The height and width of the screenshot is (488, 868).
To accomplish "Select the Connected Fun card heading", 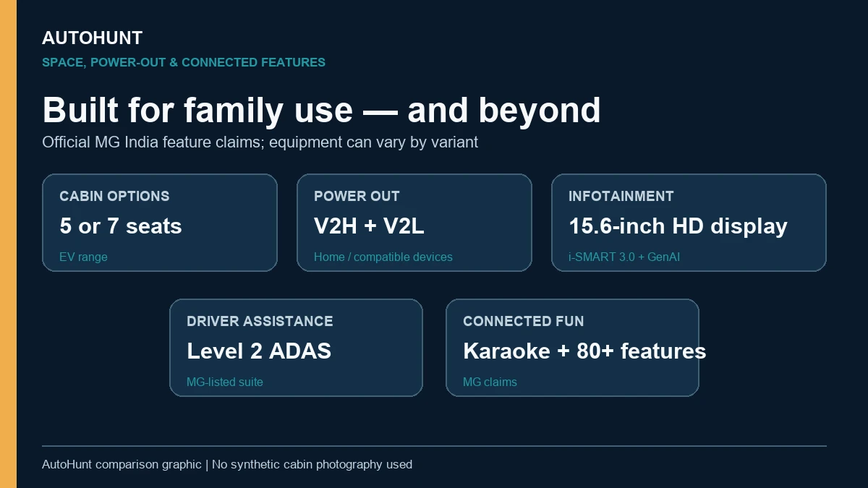I will coord(524,321).
